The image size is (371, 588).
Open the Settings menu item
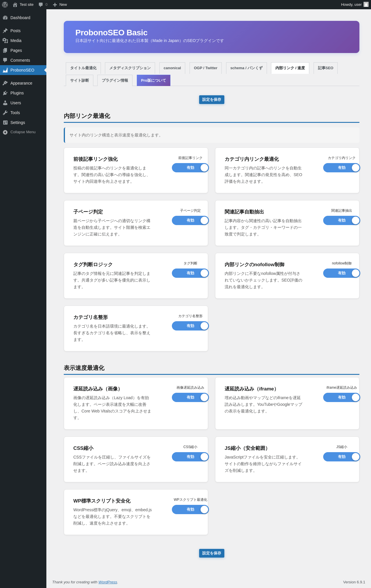23,123
